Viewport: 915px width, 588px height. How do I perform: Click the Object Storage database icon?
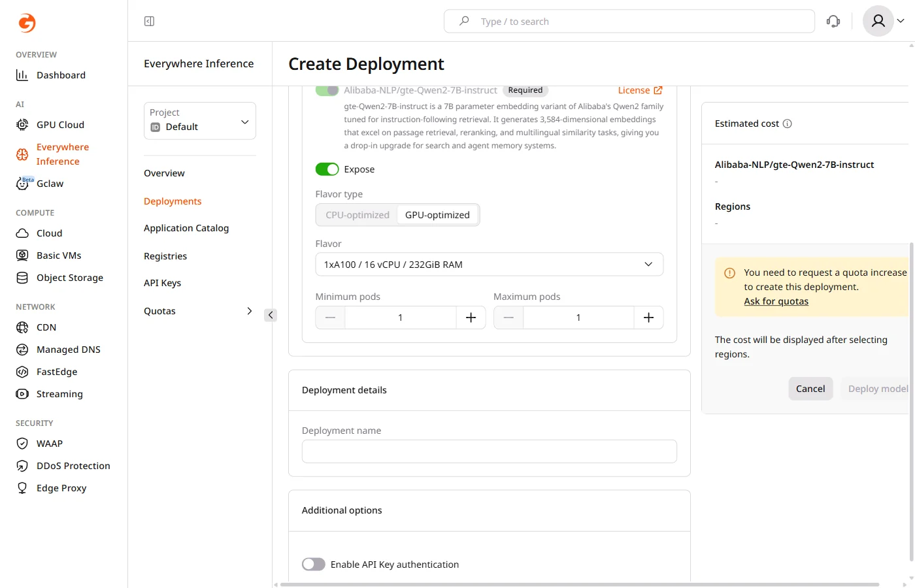[22, 278]
